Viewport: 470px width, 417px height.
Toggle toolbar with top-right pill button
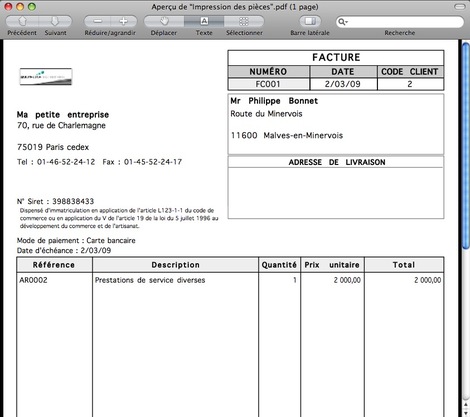[x=460, y=7]
